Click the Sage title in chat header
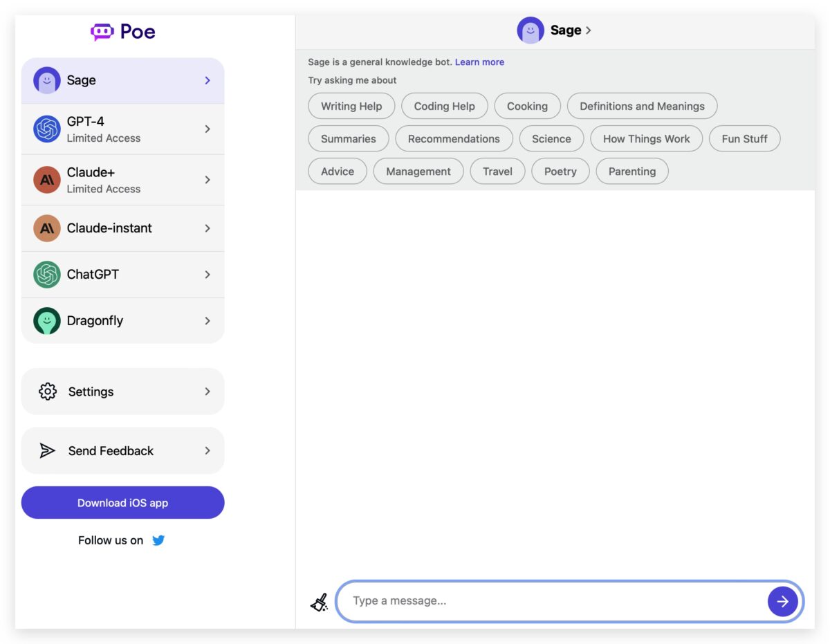The height and width of the screenshot is (644, 830). [x=566, y=30]
